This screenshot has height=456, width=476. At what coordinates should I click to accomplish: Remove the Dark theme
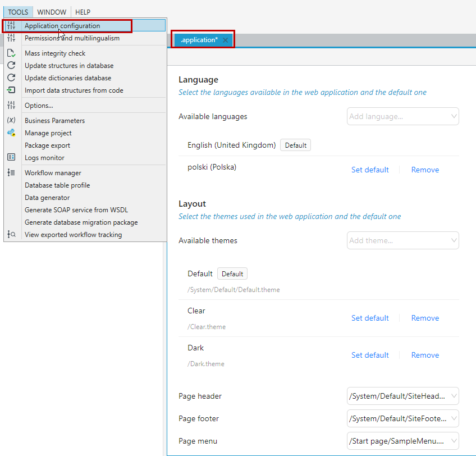tap(425, 355)
